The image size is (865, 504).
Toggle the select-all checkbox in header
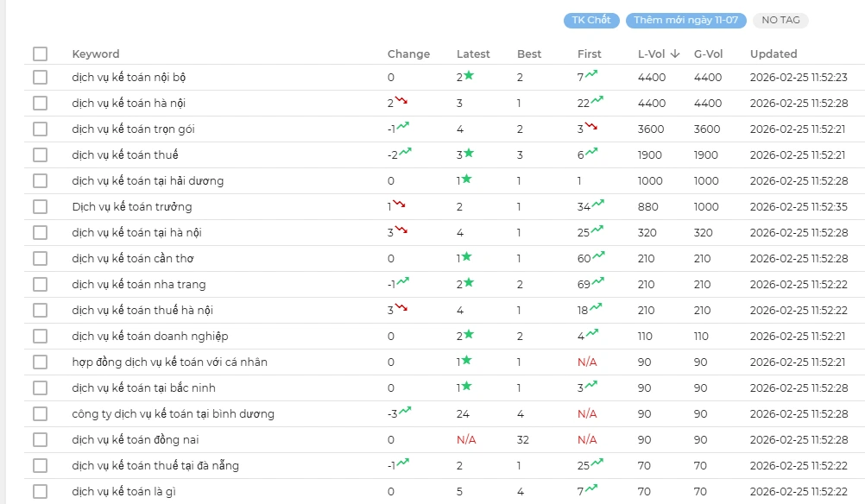(41, 54)
